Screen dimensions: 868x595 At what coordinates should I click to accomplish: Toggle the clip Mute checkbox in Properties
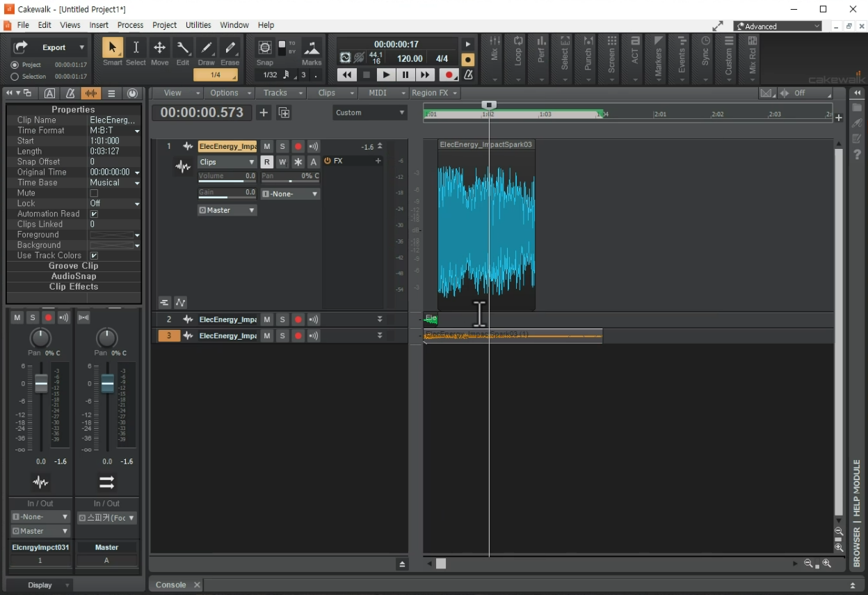[94, 193]
